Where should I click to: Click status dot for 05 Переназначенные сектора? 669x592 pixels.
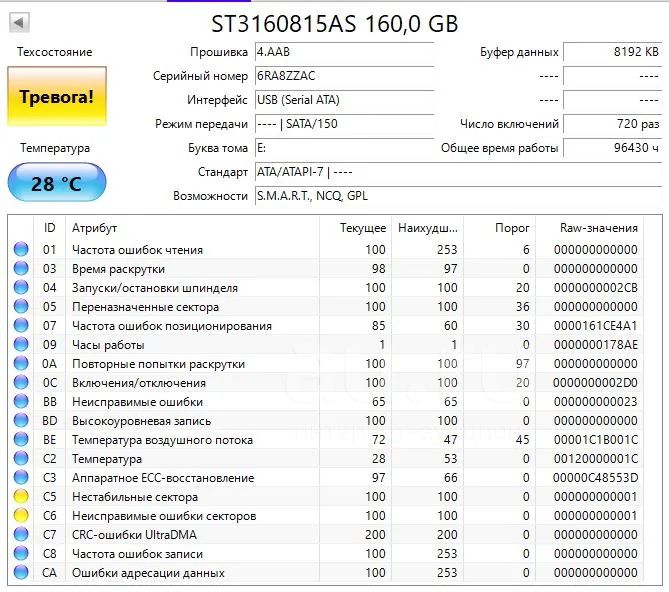[x=21, y=306]
